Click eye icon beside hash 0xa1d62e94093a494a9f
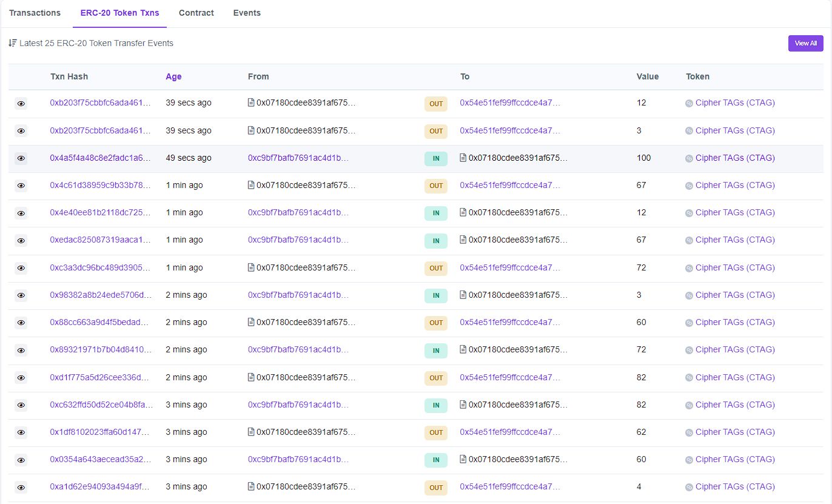 pos(21,488)
